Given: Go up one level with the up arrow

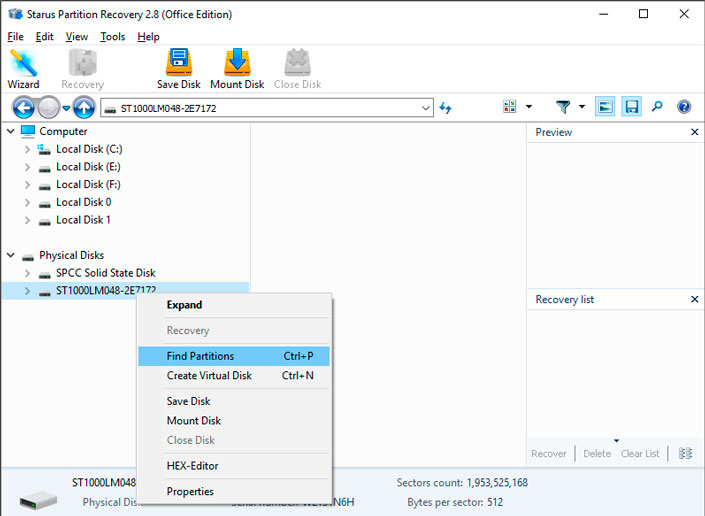Looking at the screenshot, I should click(x=84, y=107).
